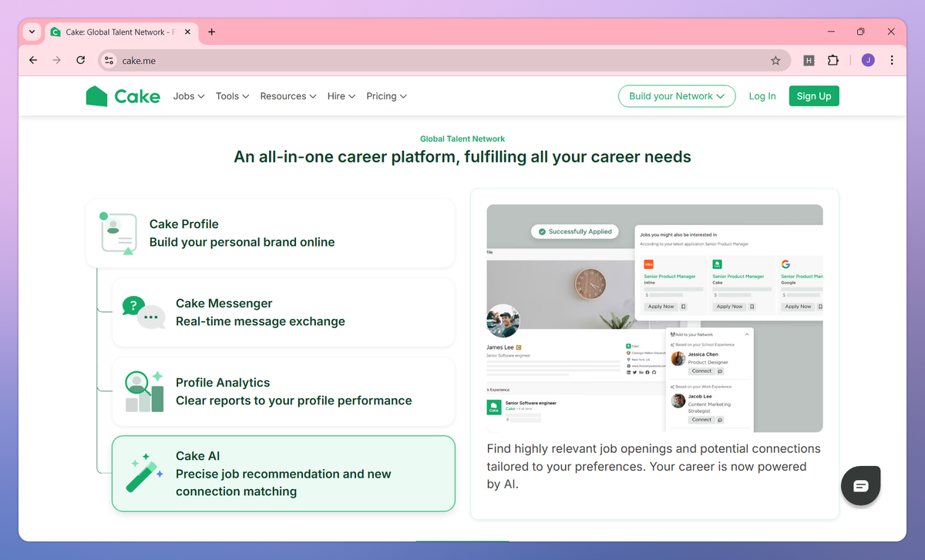Open the chat support widget
This screenshot has height=560, width=925.
[860, 485]
